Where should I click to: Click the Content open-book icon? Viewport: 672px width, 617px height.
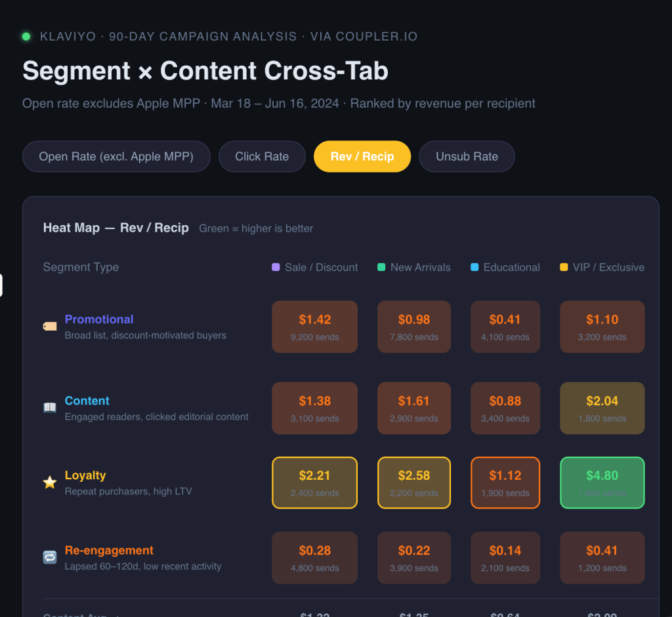[50, 408]
